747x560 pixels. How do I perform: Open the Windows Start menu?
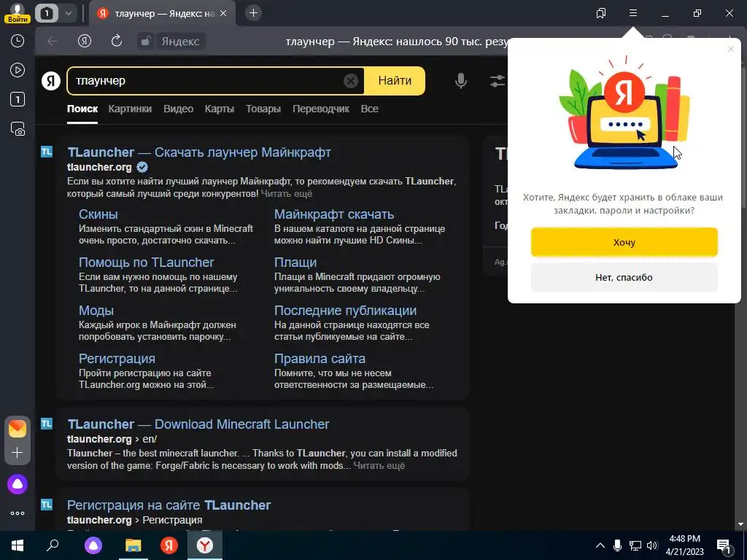[18, 545]
